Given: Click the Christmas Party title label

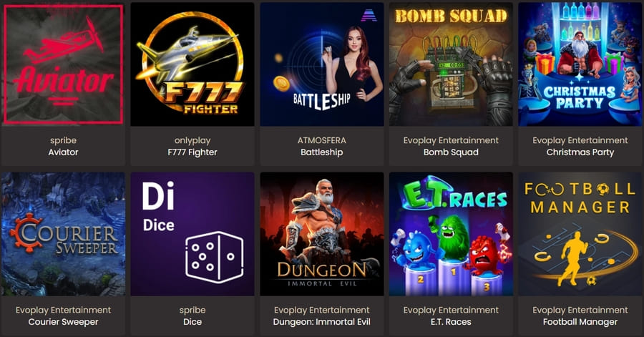Looking at the screenshot, I should (x=580, y=152).
